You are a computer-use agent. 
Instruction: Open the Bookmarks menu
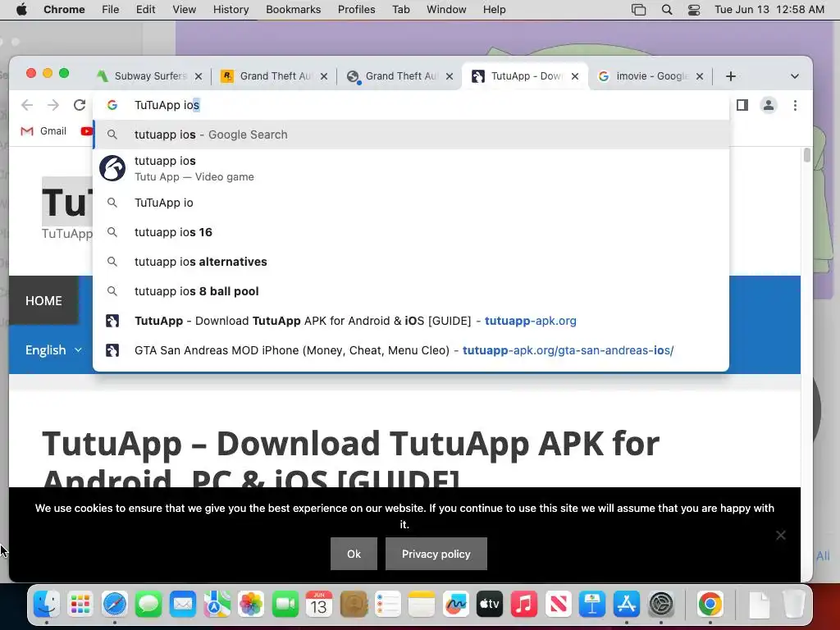point(293,10)
